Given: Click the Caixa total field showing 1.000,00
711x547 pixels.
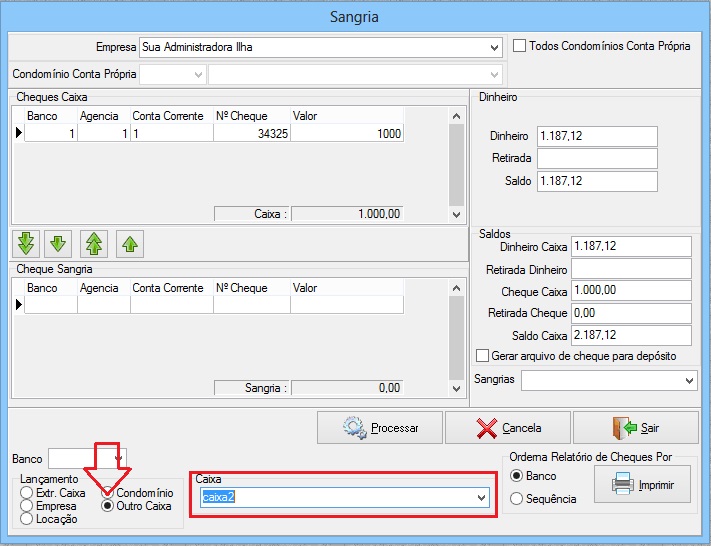Looking at the screenshot, I should (347, 214).
